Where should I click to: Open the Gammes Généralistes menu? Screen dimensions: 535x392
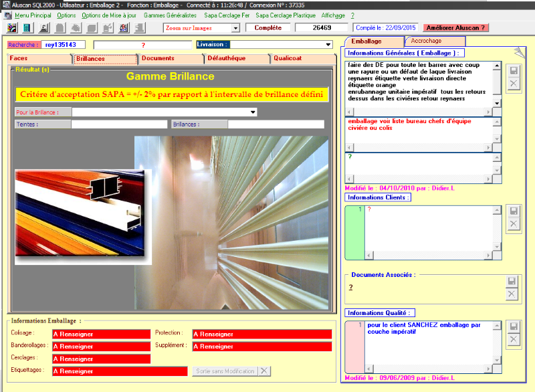pyautogui.click(x=170, y=15)
